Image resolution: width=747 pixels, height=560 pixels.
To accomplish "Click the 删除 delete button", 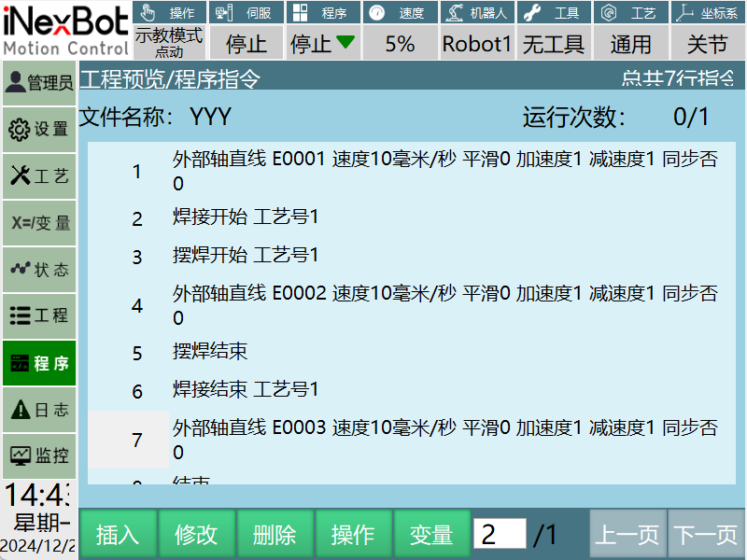I will [x=275, y=535].
